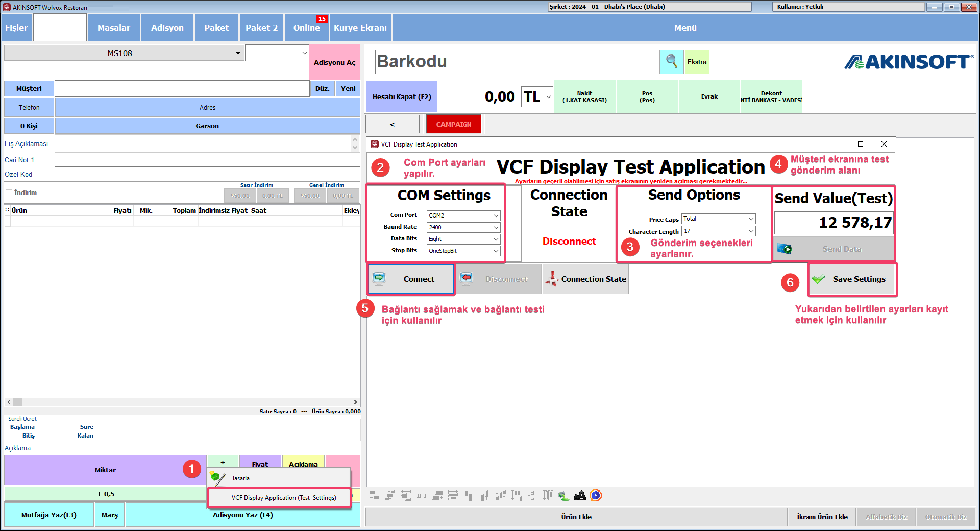Open the Online tab with 15 badge
This screenshot has width=980, height=531.
pyautogui.click(x=307, y=28)
